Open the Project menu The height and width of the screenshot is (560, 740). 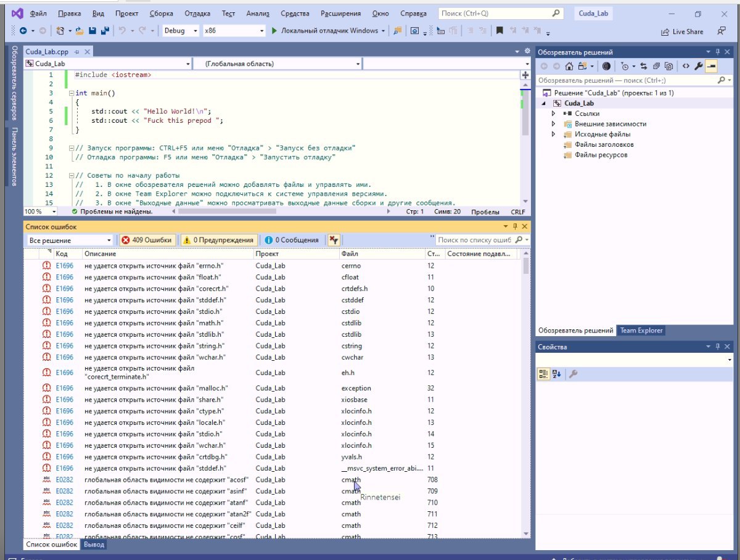126,13
